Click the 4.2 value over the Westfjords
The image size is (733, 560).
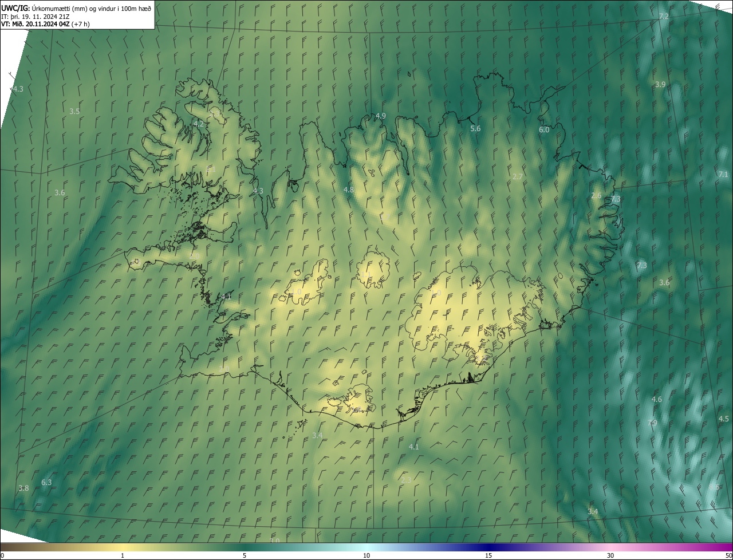coord(199,124)
